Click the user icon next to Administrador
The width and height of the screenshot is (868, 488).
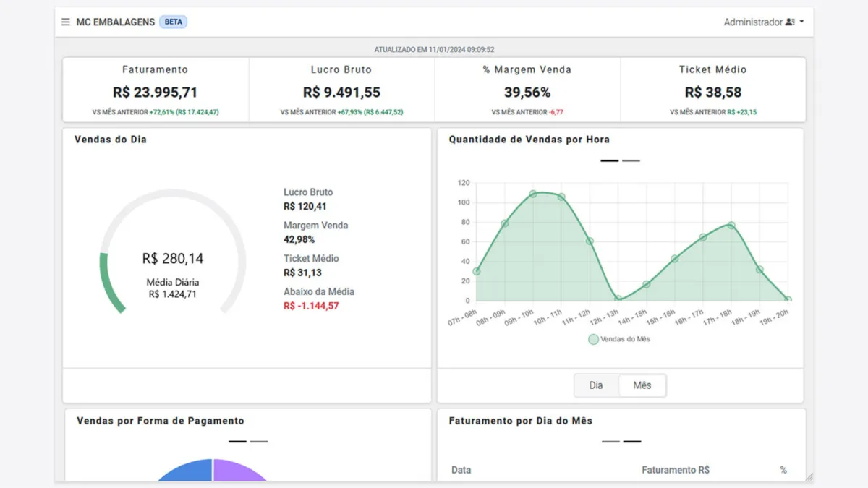tap(790, 22)
